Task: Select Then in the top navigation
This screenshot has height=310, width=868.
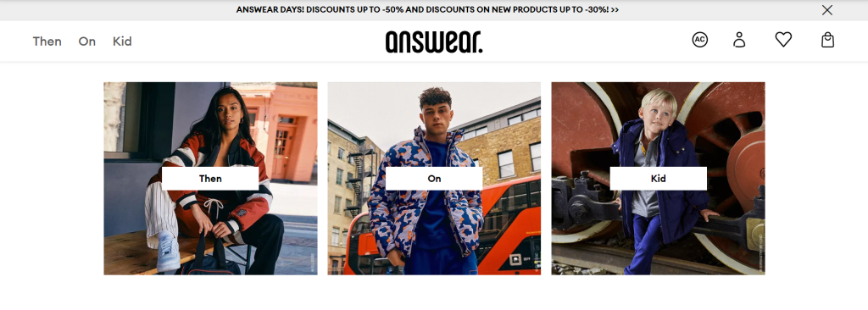Action: pyautogui.click(x=47, y=42)
